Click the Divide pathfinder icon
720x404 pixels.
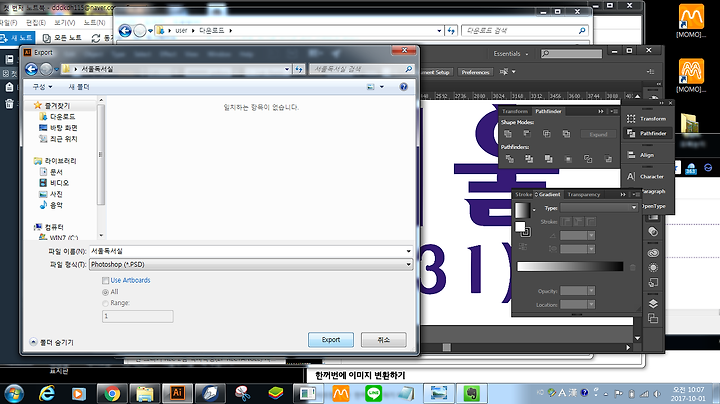[x=510, y=159]
